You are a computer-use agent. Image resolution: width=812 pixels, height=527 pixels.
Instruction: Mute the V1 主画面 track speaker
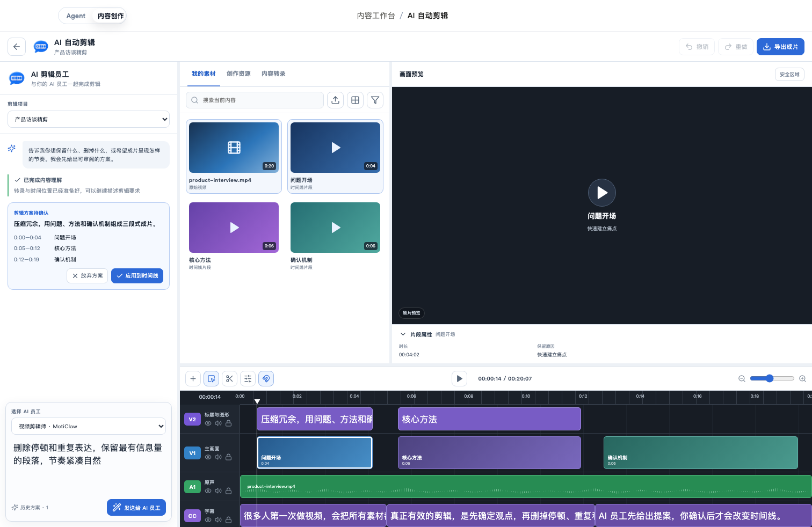218,457
